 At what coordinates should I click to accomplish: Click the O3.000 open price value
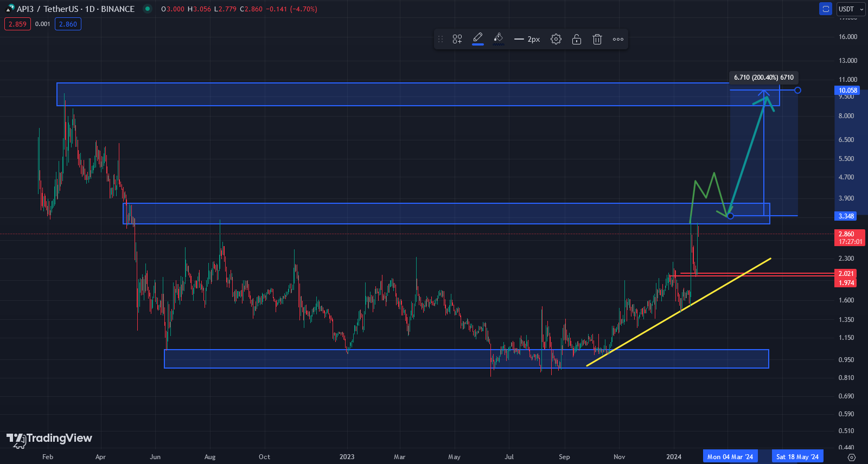[x=173, y=9]
